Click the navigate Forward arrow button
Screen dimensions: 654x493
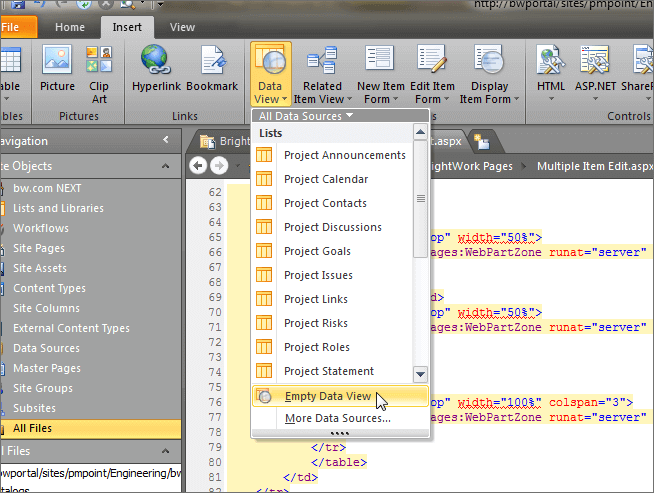(x=219, y=166)
